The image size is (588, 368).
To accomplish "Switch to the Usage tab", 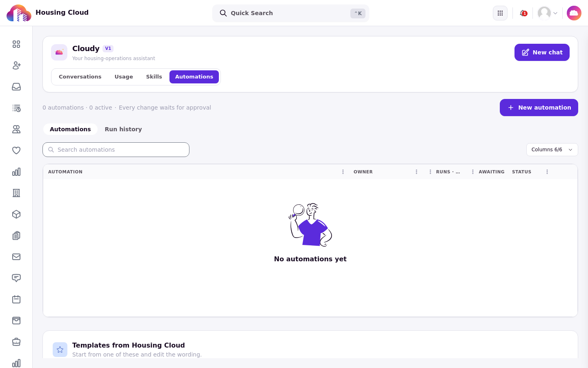I will coord(124,77).
